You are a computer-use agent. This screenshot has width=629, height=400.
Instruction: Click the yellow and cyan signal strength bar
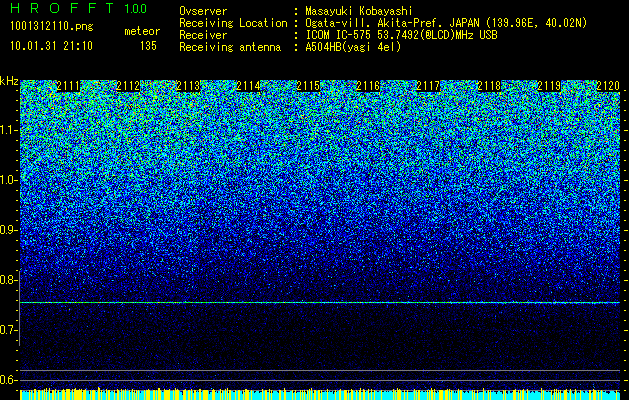point(320,394)
